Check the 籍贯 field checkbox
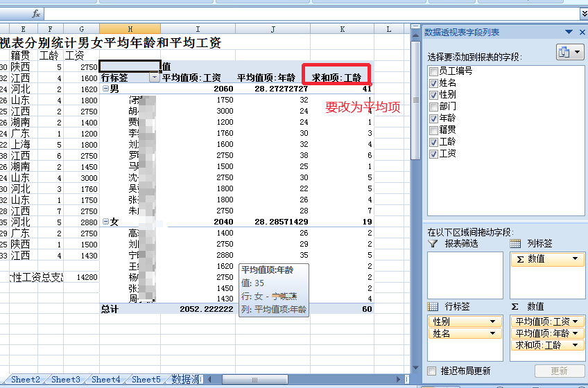 [x=434, y=130]
